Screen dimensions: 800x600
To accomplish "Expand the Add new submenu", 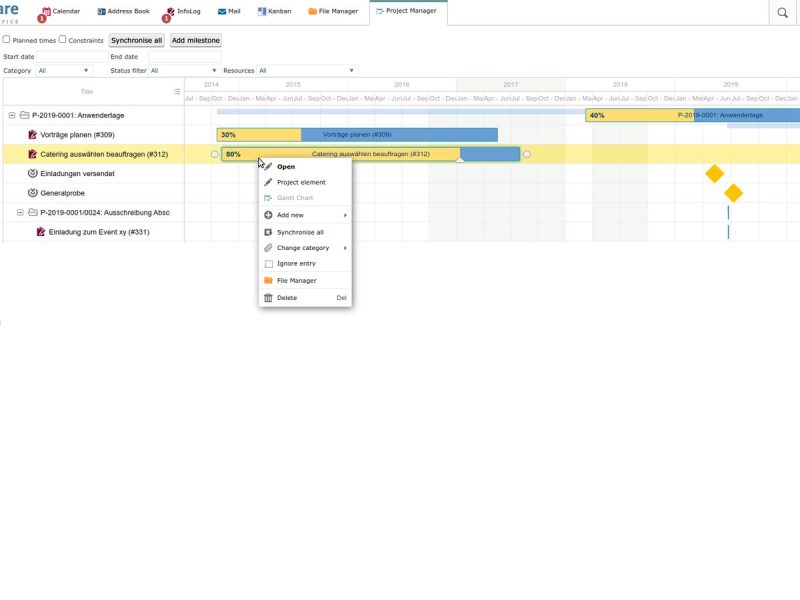I will coord(305,215).
